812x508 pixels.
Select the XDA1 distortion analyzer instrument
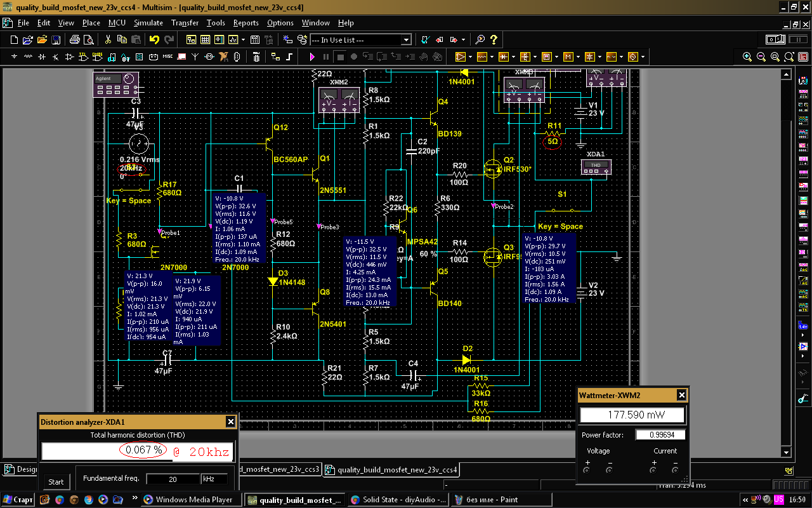click(x=596, y=166)
